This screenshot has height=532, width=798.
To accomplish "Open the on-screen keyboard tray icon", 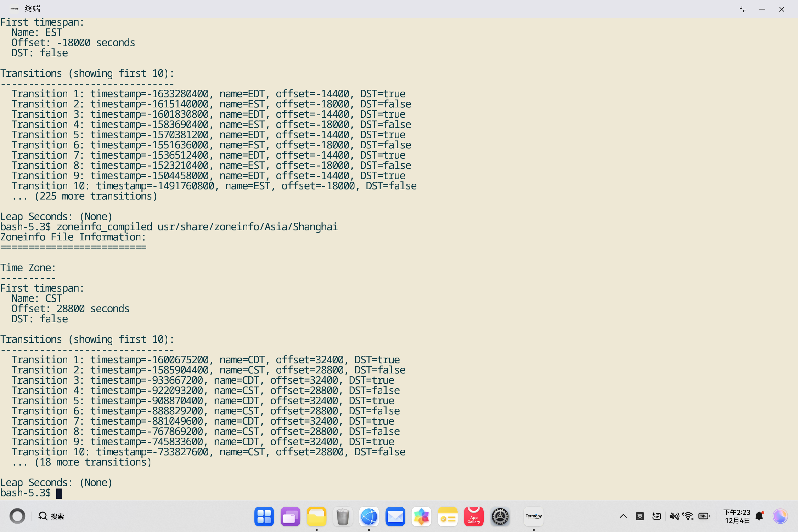I will (x=657, y=516).
